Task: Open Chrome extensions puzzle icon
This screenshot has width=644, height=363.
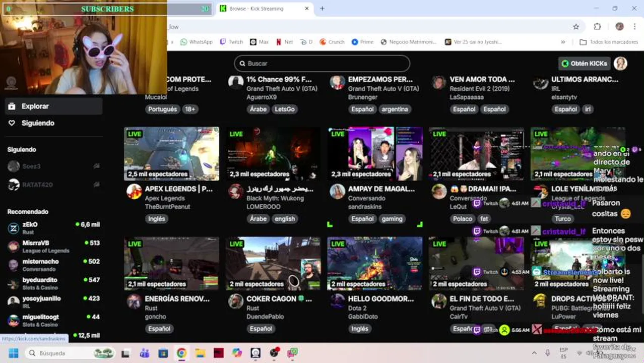Action: point(598,27)
